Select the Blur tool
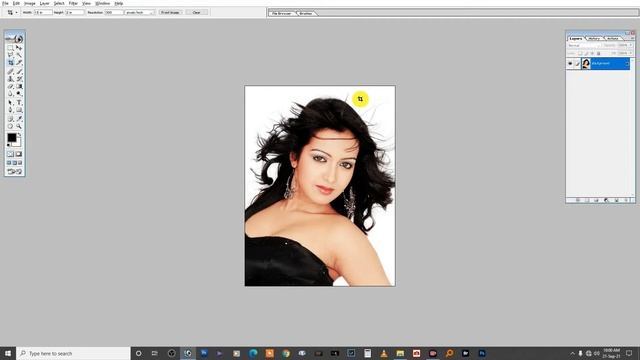640x360 pixels. click(11, 93)
